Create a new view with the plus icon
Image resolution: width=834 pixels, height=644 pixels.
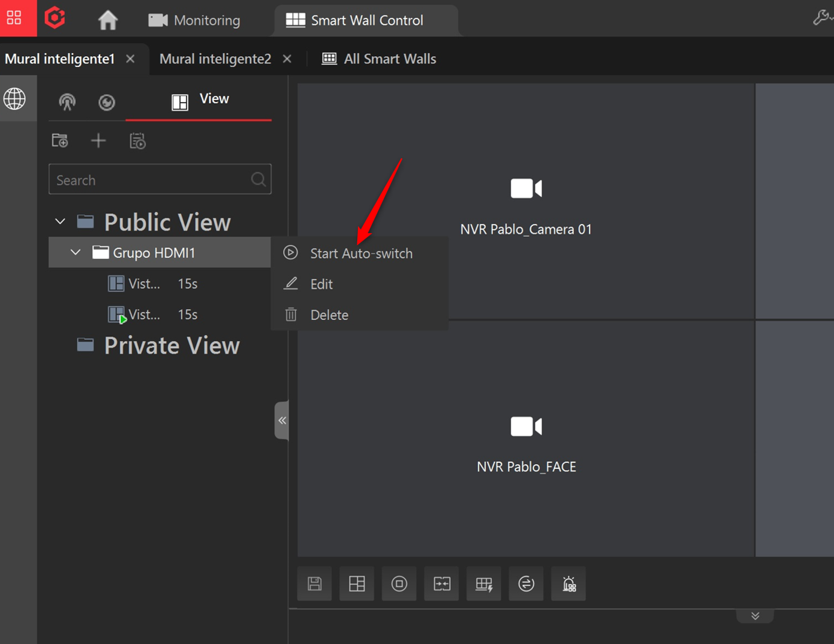coord(98,140)
